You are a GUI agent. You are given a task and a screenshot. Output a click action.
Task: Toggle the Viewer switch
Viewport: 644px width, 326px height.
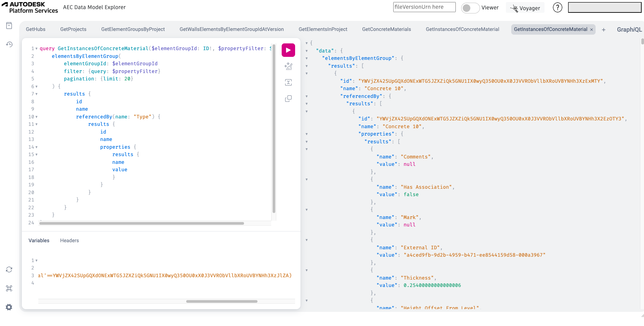[x=470, y=8]
